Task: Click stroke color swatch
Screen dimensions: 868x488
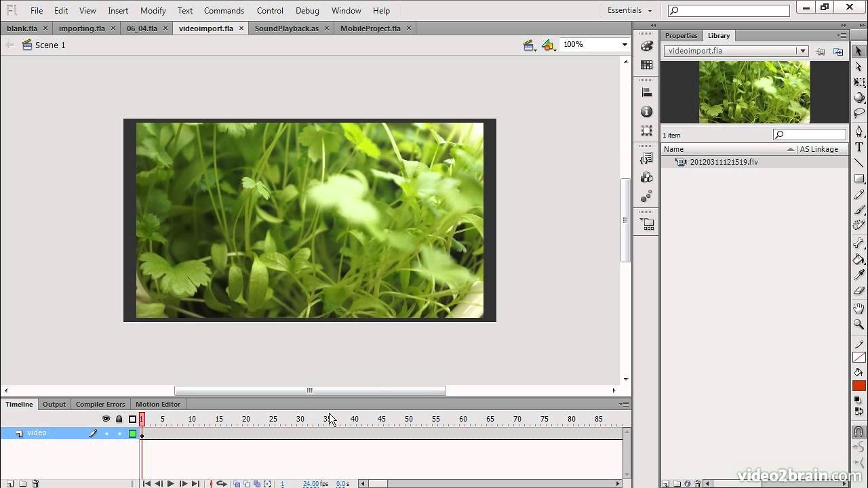Action: 859,357
